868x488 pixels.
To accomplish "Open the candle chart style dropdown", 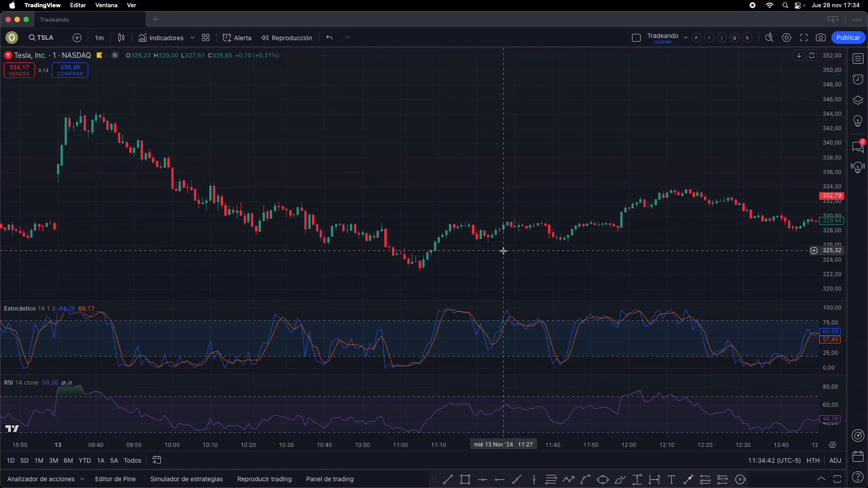I will [121, 38].
